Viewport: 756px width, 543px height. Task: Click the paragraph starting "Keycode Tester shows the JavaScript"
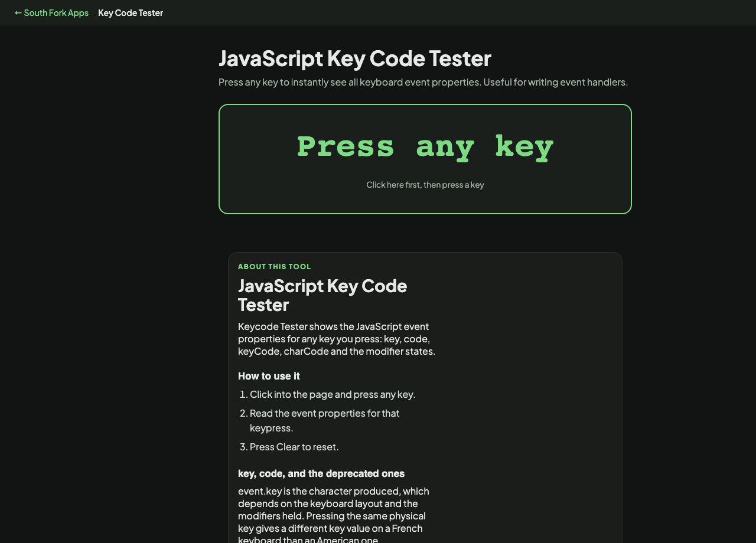pos(337,339)
